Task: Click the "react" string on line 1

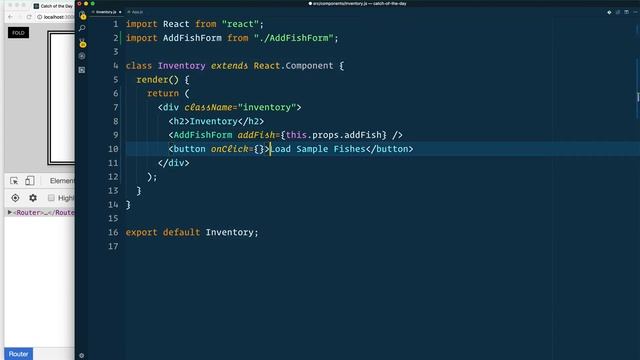Action: [x=240, y=24]
